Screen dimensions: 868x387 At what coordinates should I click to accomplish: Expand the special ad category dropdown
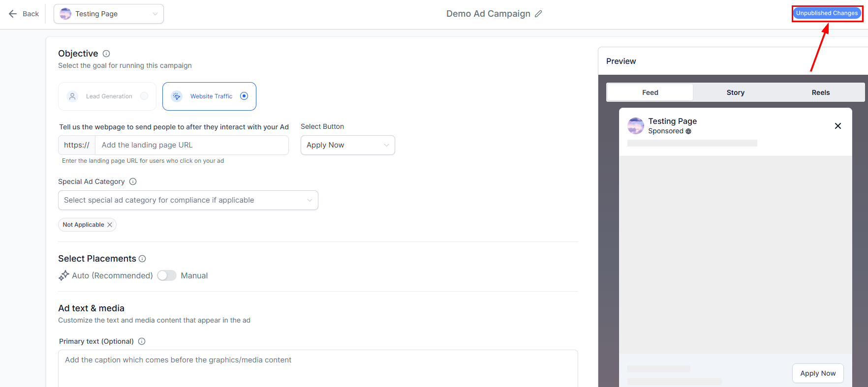[188, 200]
